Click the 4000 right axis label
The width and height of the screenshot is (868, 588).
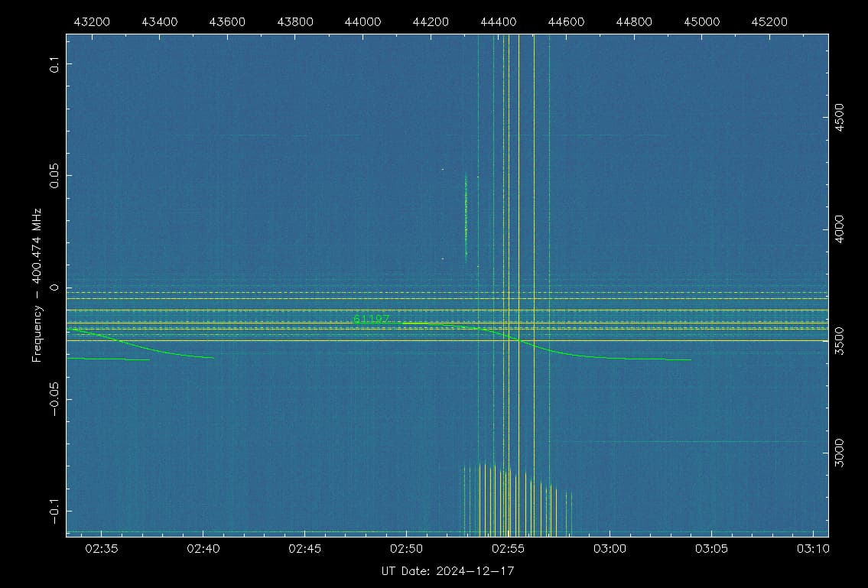point(839,229)
